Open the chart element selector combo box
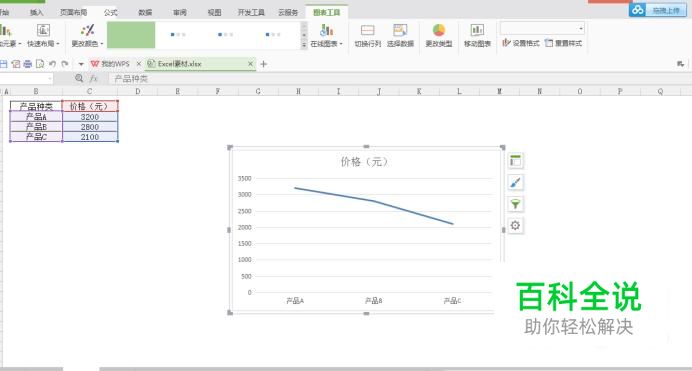This screenshot has width=692, height=371. (542, 28)
